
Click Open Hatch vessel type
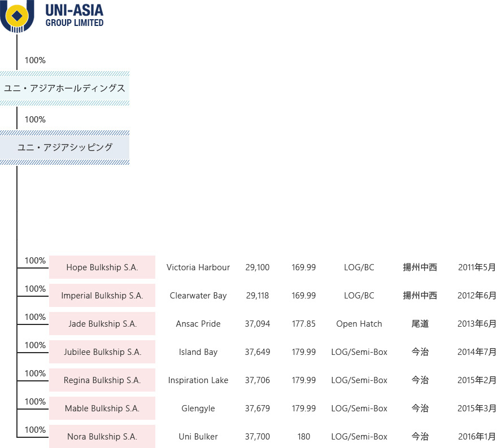(359, 323)
